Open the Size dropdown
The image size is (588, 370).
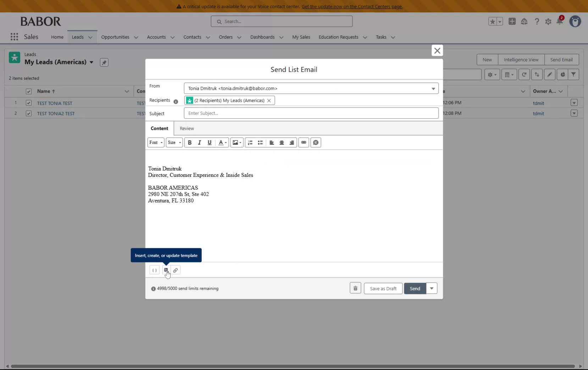click(174, 142)
